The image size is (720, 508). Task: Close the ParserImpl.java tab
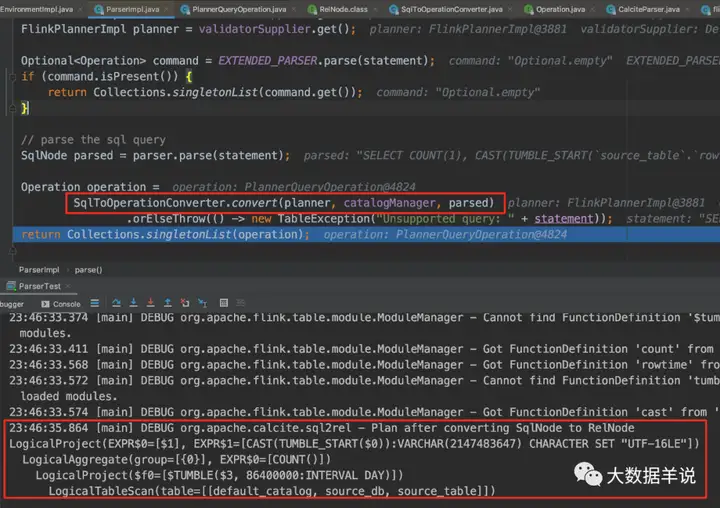[x=166, y=9]
